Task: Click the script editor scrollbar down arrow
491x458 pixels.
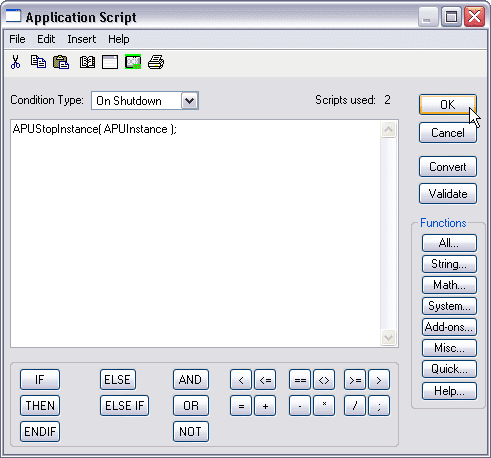Action: tap(388, 338)
